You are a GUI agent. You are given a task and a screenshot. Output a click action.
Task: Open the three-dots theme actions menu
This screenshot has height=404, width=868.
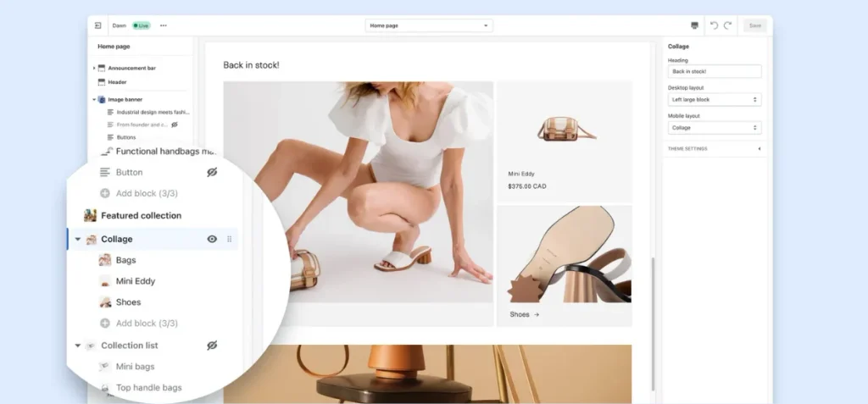(164, 25)
